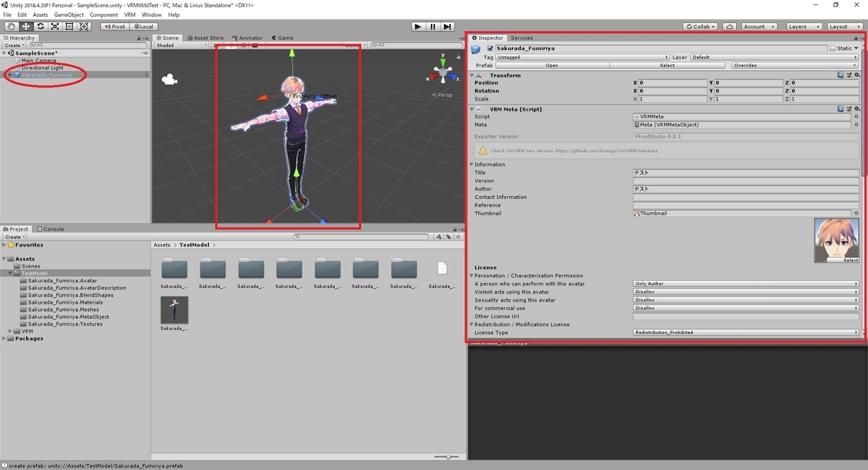
Task: Click the prefab Select button
Action: [668, 65]
